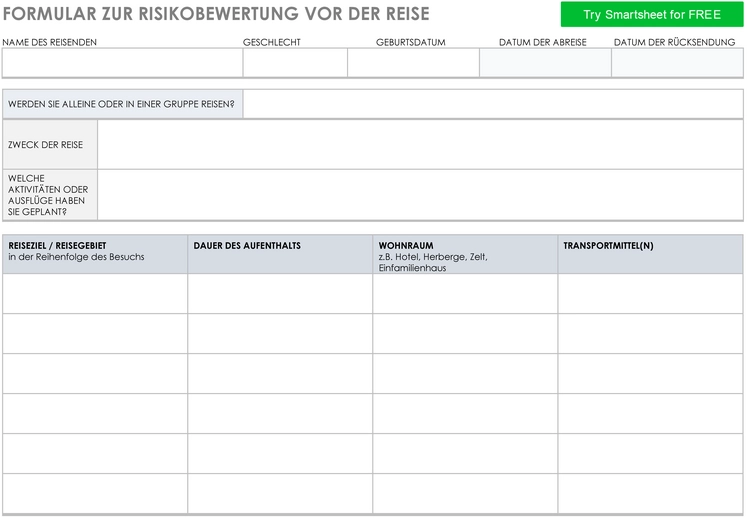Click the 'GEBURTSDATUM' label
This screenshot has width=747, height=518.
tap(411, 42)
